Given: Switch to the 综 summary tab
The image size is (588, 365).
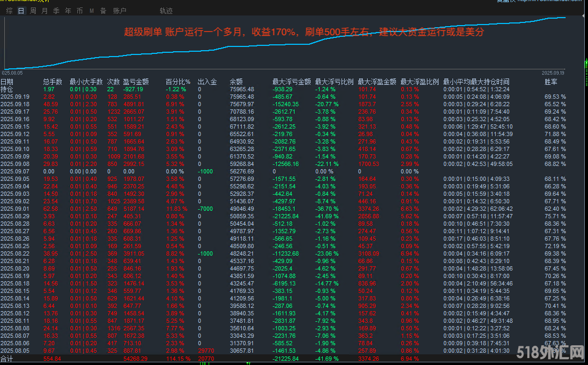Looking at the screenshot, I should [x=10, y=11].
